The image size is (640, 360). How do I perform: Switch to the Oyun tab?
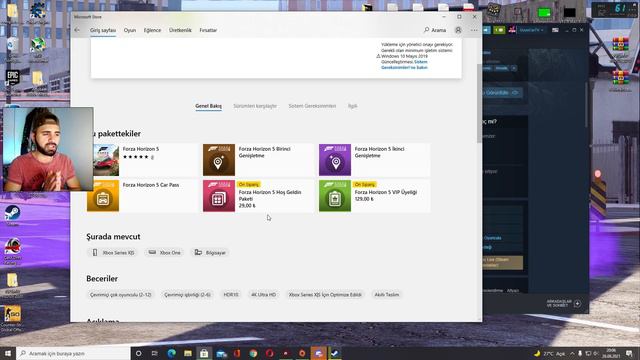coord(130,30)
